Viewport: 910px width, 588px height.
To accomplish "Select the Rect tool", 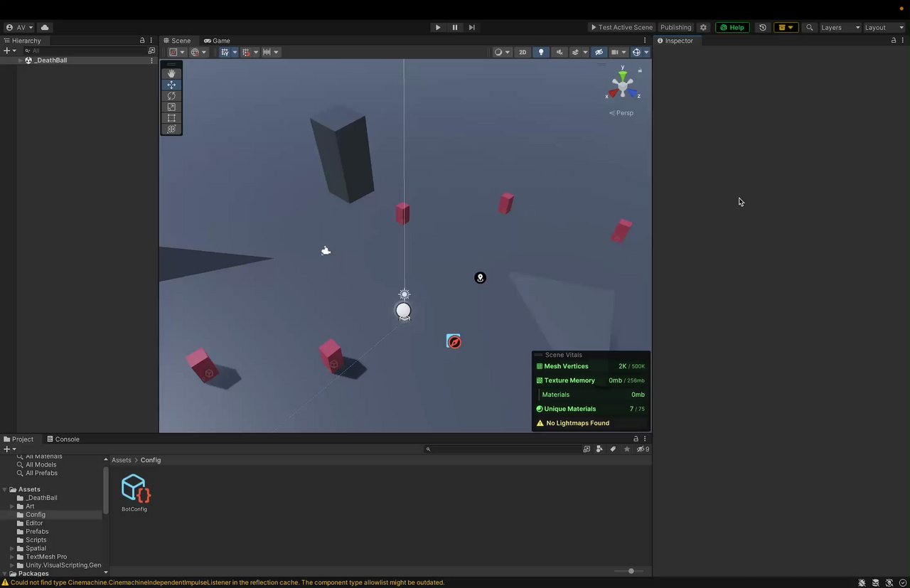I will [171, 118].
